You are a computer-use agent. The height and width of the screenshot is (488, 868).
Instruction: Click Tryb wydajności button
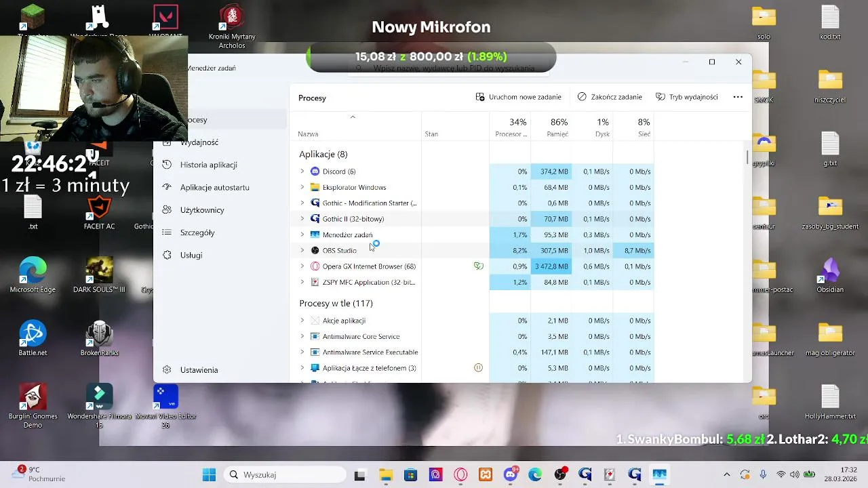click(x=687, y=97)
